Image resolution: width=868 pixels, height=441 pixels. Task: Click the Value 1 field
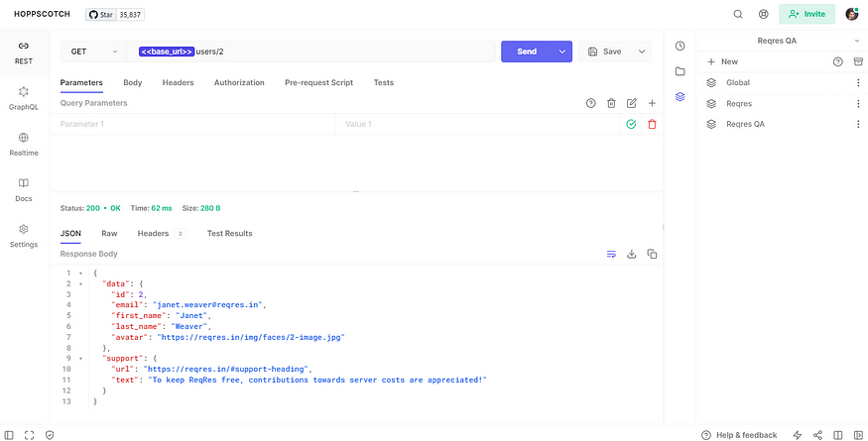[x=478, y=124]
